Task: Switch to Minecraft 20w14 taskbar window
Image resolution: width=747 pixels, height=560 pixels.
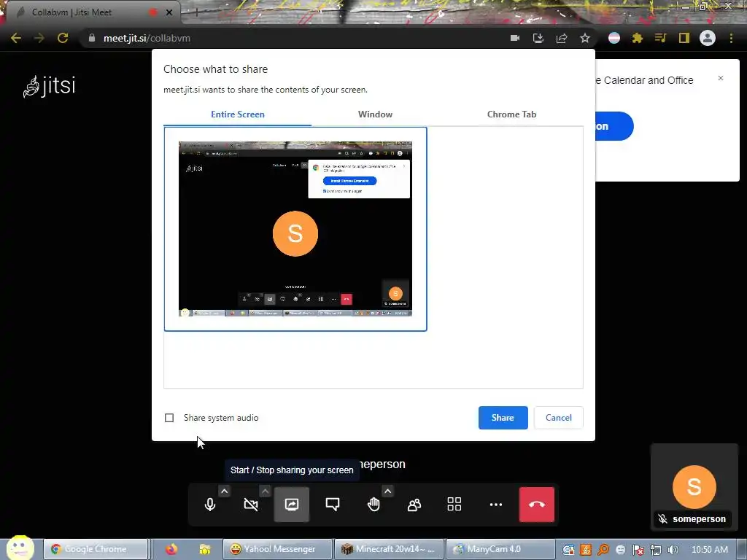Action: (389, 549)
